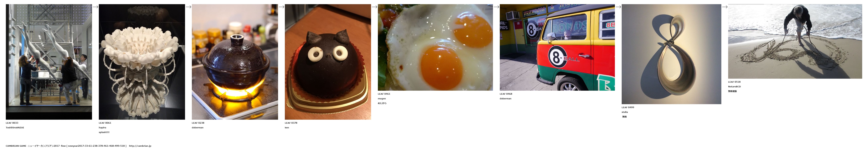Click the arrow after the clay pot photo
The height and width of the screenshot is (150, 868).
281,7
